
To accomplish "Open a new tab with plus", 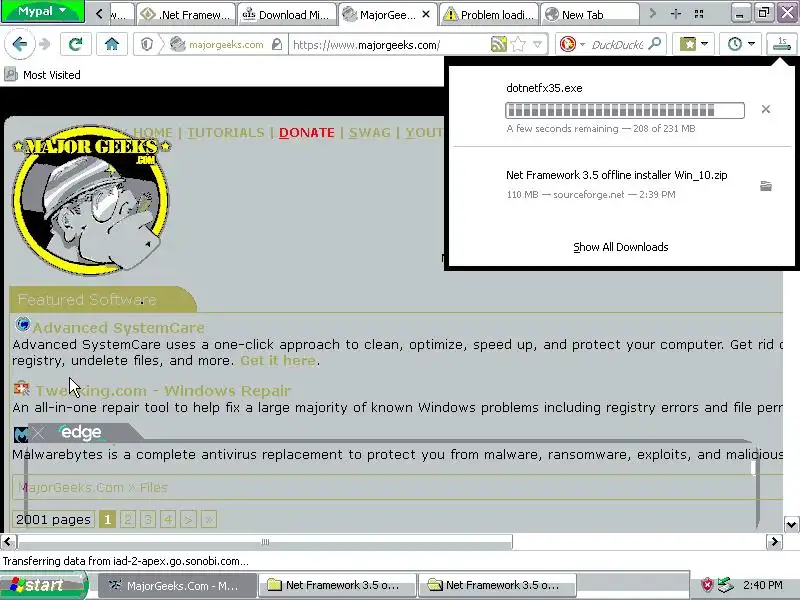I will click(676, 14).
